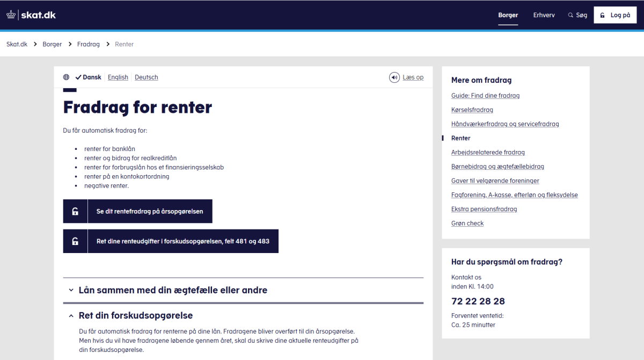This screenshot has height=360, width=644.
Task: Expand Lån sammen med din ægtefælle section
Action: 172,290
